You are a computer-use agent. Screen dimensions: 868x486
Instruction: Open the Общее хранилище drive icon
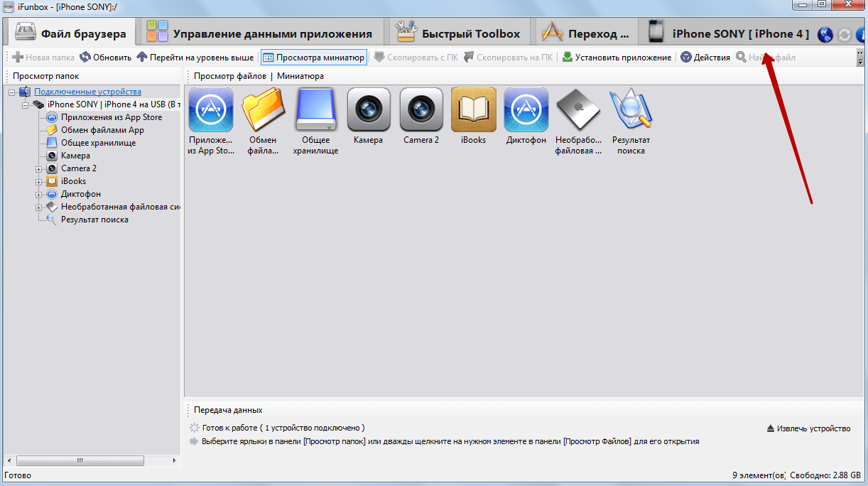click(315, 110)
